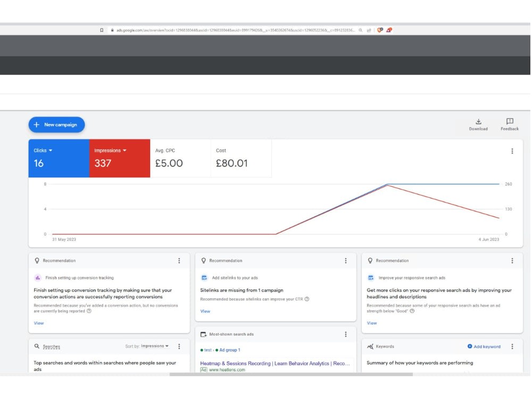Click View under responsive search ads recommendation
The image size is (532, 399).
(x=372, y=323)
